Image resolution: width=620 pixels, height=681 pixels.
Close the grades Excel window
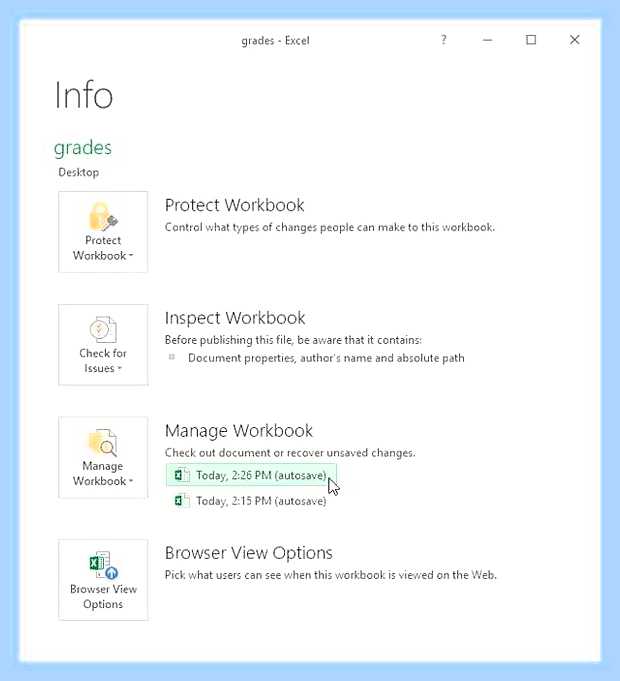(x=574, y=40)
